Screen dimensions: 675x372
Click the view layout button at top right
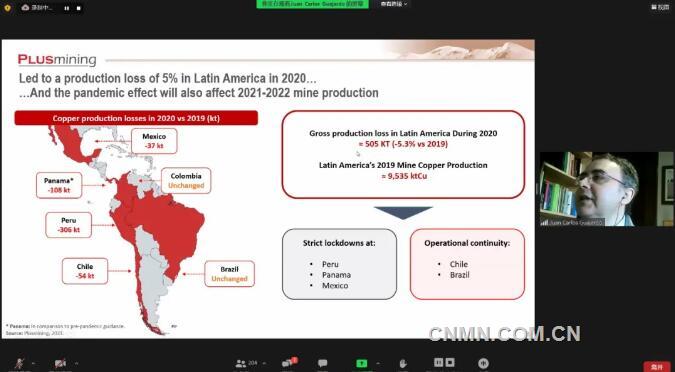tap(660, 7)
